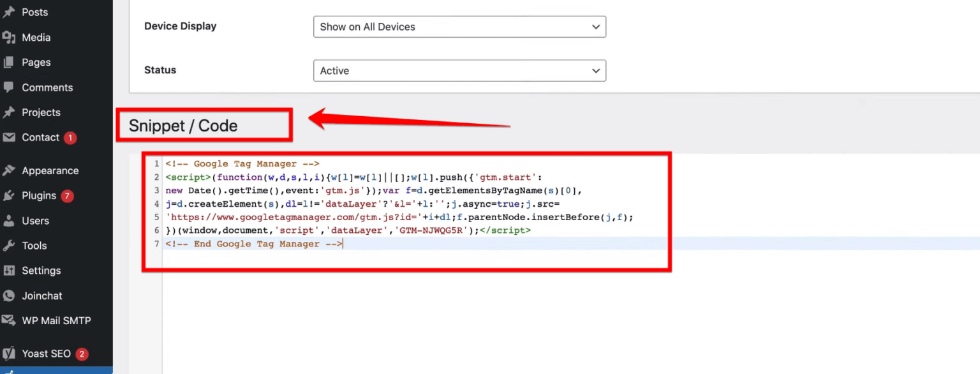Click the Plugins update count badge
The image size is (980, 374).
pos(68,196)
